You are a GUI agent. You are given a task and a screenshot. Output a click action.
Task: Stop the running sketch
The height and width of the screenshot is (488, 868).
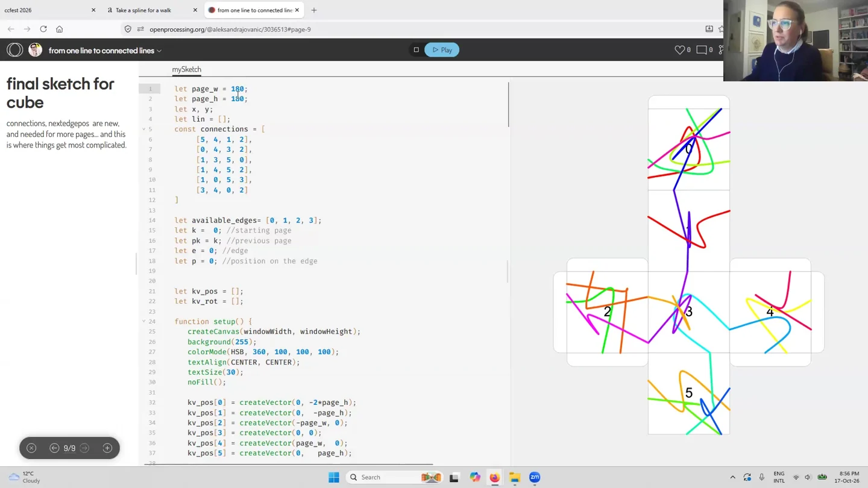click(x=416, y=50)
